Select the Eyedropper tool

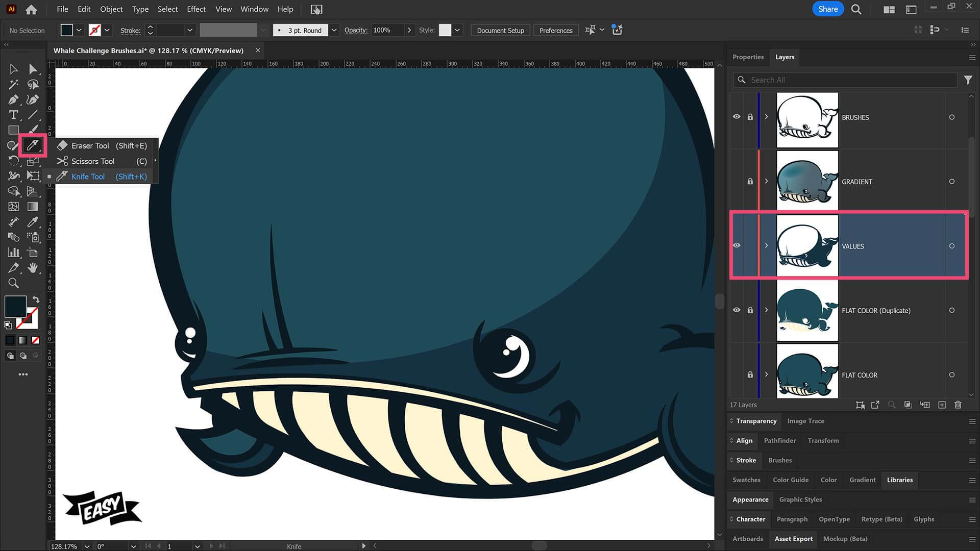coord(33,222)
